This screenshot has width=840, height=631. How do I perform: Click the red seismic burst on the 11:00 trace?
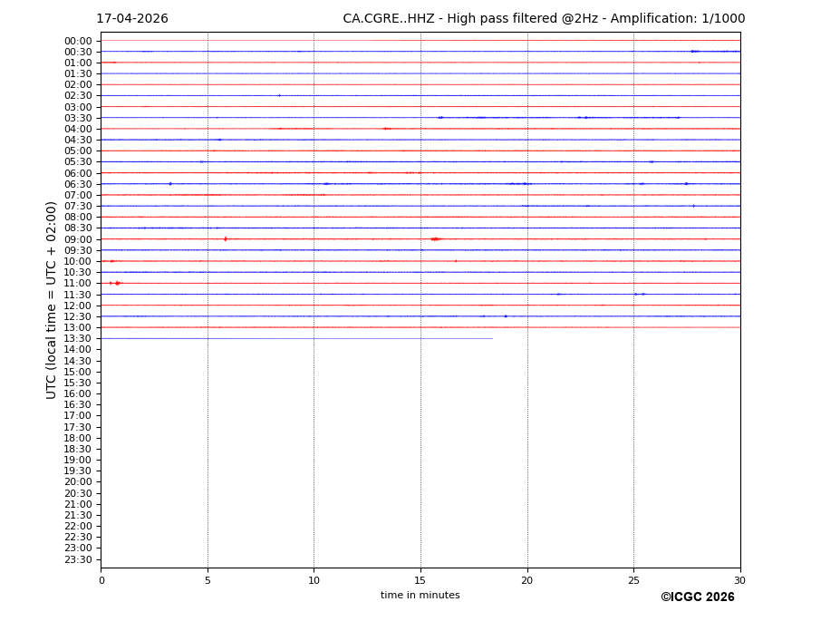click(117, 283)
